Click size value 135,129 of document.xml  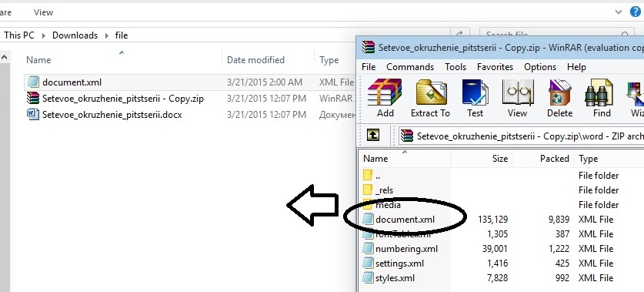pos(492,220)
